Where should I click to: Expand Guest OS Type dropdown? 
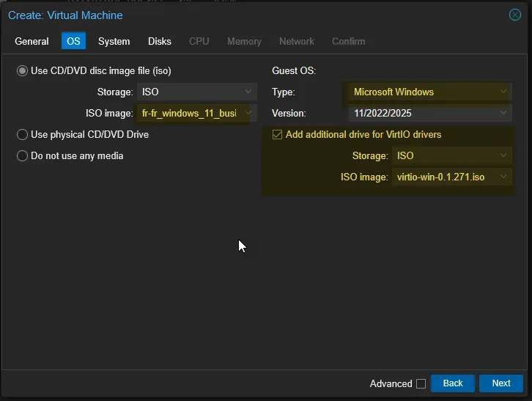coord(503,92)
